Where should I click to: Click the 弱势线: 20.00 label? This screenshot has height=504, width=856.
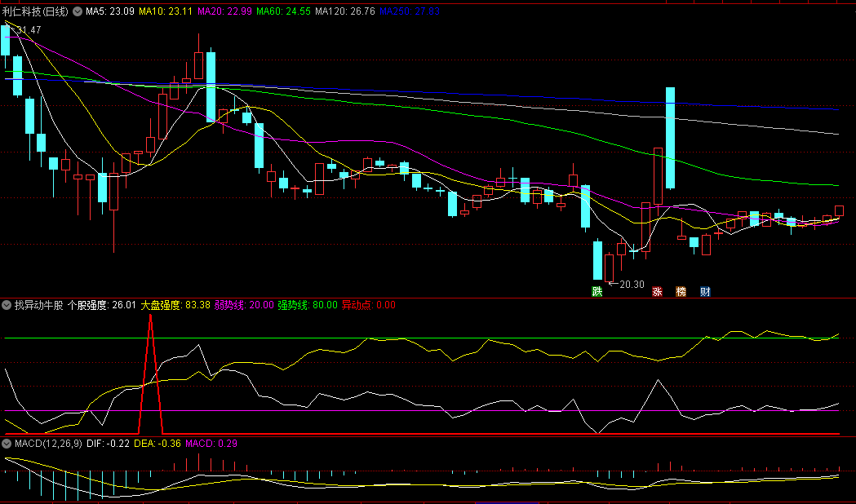244,305
